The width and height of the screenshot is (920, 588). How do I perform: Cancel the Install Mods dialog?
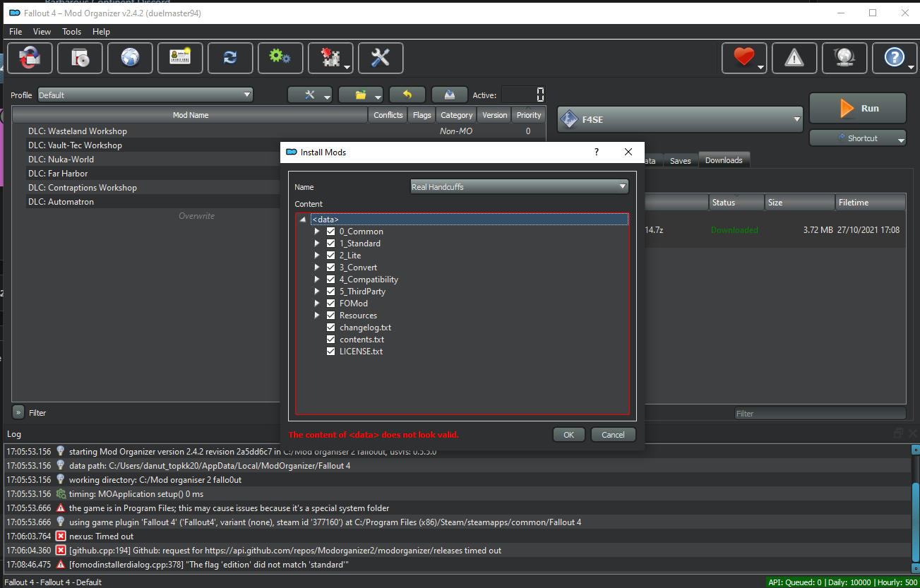pos(614,435)
